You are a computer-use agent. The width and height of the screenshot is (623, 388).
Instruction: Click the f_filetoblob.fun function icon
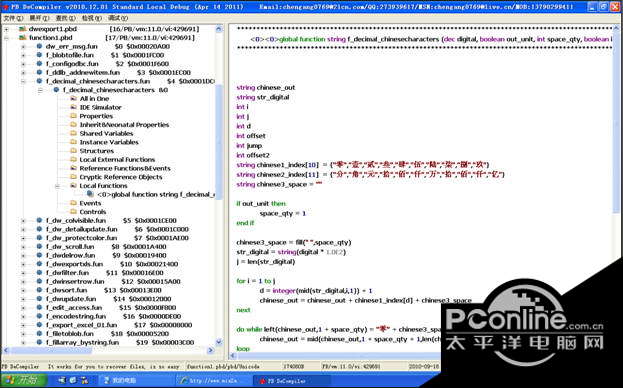tap(39, 334)
